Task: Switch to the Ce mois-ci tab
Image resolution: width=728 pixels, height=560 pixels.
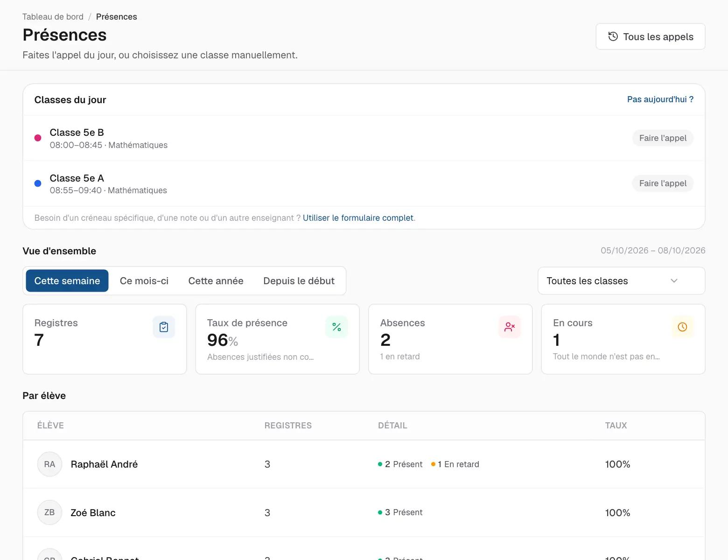Action: [x=144, y=281]
